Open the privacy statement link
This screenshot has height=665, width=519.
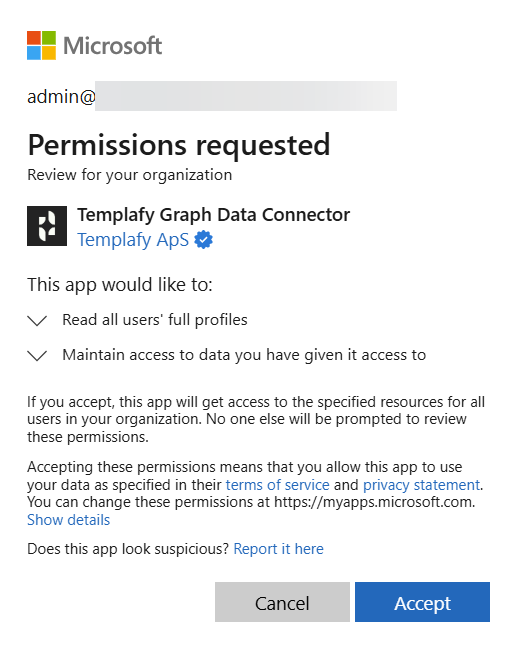pyautogui.click(x=421, y=485)
